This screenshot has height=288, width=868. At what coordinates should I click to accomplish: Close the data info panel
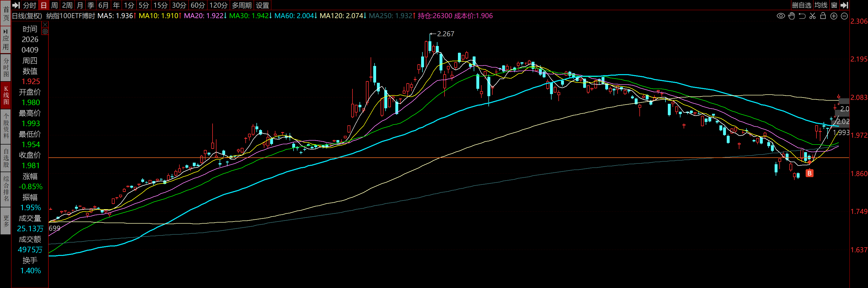coord(45,24)
